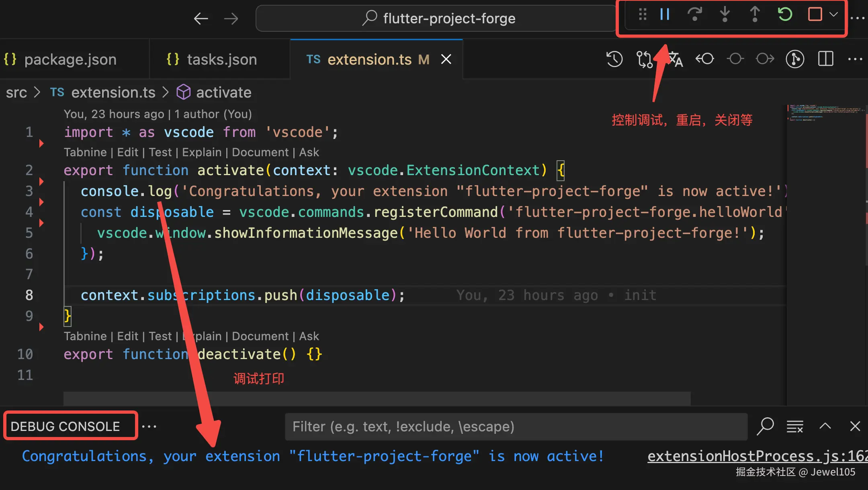
Task: Navigate back with the left arrow
Action: (201, 18)
